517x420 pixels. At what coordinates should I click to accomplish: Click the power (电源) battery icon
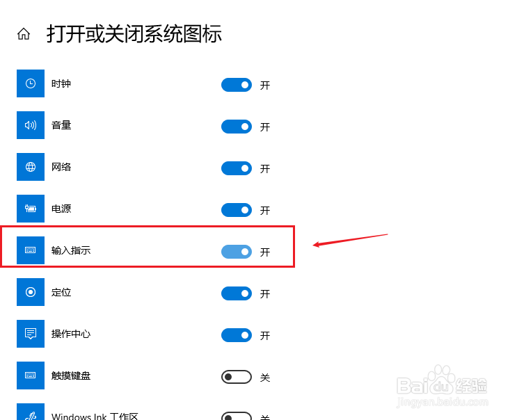point(31,209)
